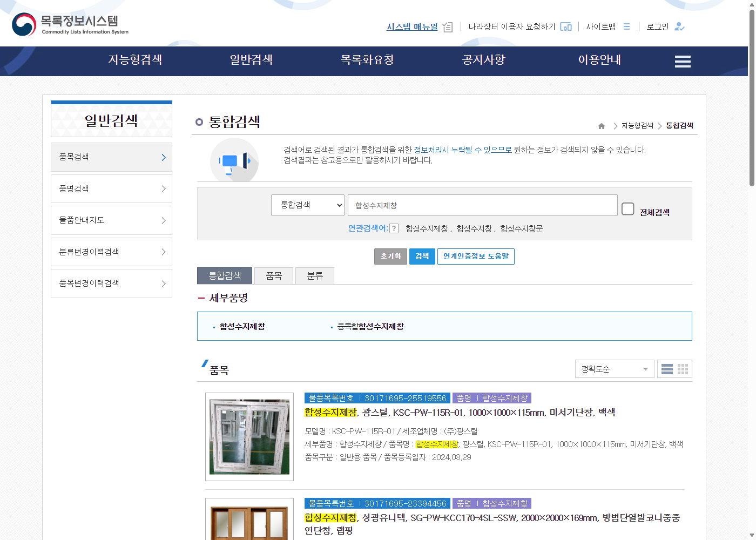This screenshot has height=540, width=756.
Task: Select 융복합합성수지제창 detailed item name
Action: (x=370, y=327)
